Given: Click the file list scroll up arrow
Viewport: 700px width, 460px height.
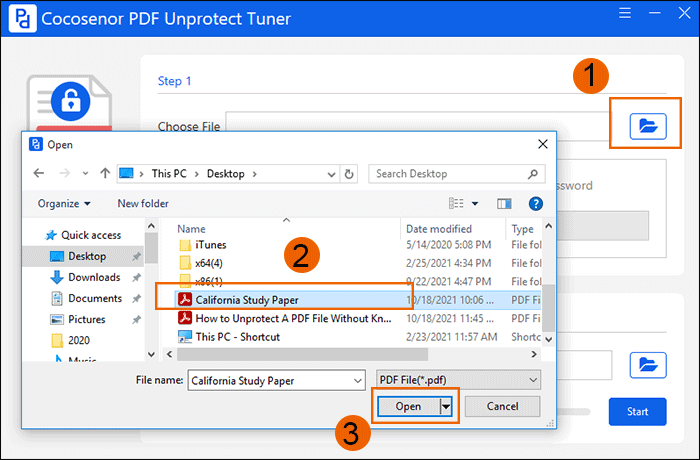Looking at the screenshot, I should pos(549,226).
